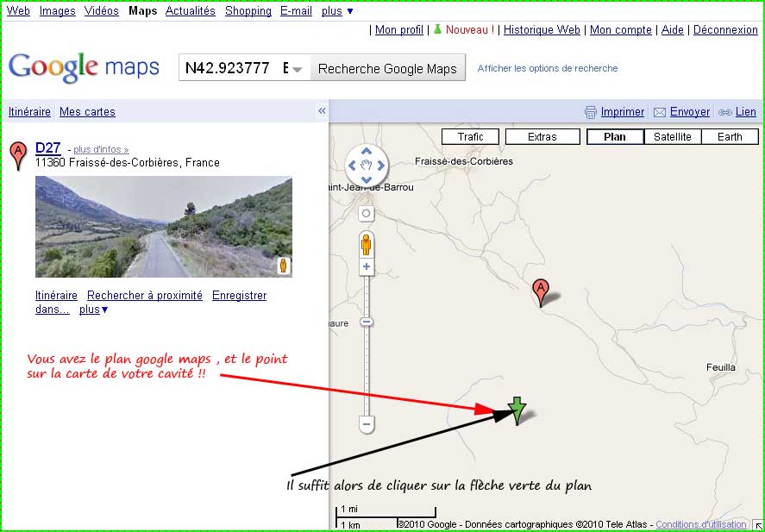
Task: Click the Google Maps logo
Action: (84, 68)
